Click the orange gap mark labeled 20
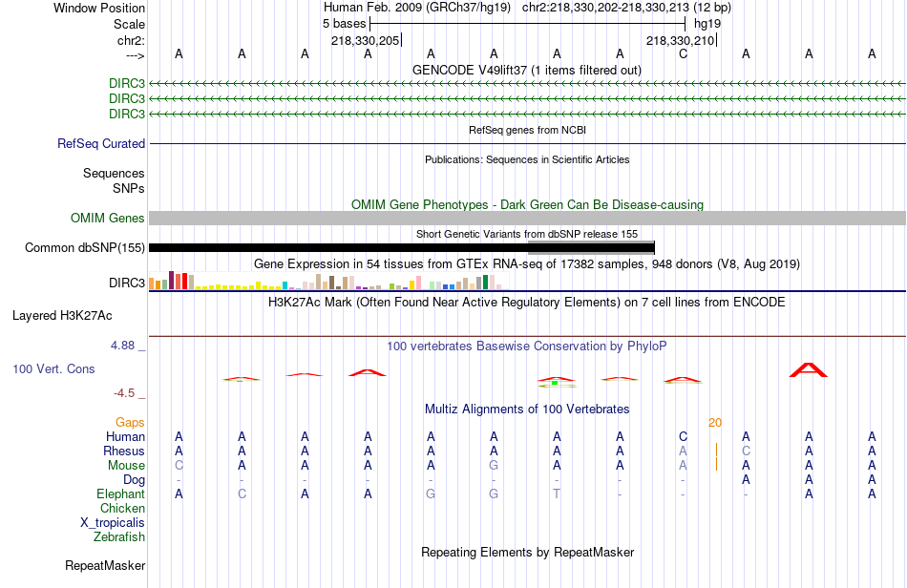Screen dimensions: 907x588 (x=715, y=423)
